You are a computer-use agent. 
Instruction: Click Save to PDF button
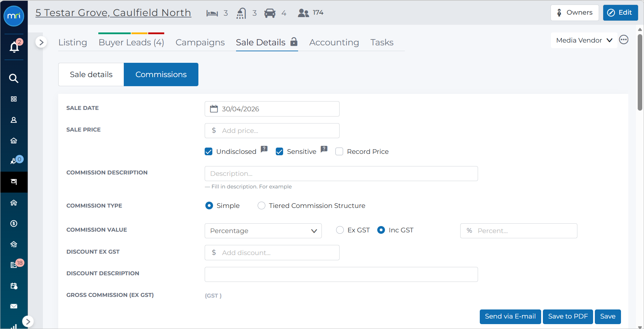click(568, 316)
